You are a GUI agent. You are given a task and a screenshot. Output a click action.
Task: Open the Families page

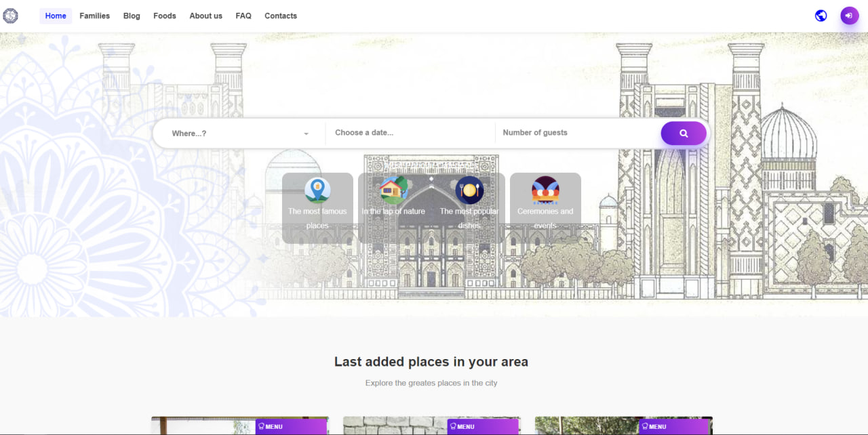pos(94,16)
